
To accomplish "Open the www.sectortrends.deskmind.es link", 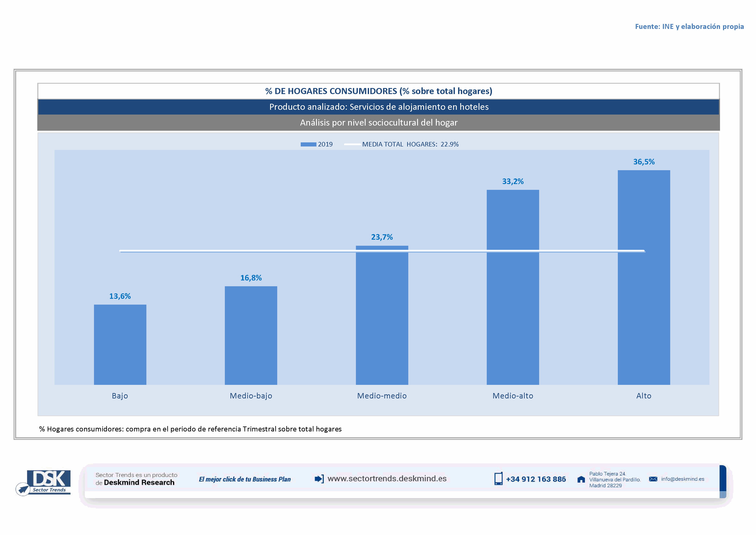I will pyautogui.click(x=387, y=479).
